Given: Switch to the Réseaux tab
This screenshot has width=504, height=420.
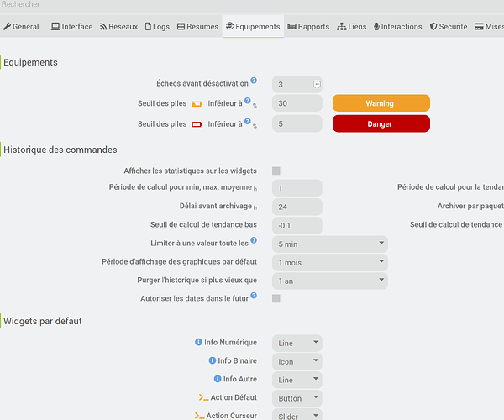Looking at the screenshot, I should coord(118,27).
